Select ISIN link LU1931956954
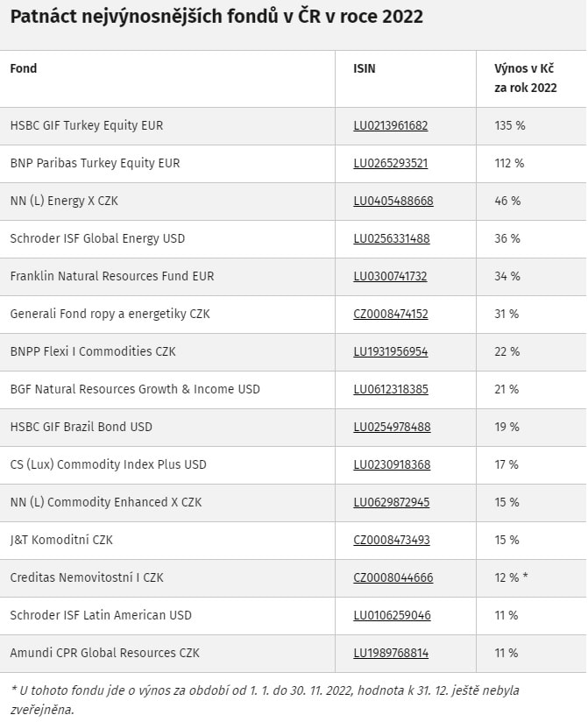 click(391, 352)
